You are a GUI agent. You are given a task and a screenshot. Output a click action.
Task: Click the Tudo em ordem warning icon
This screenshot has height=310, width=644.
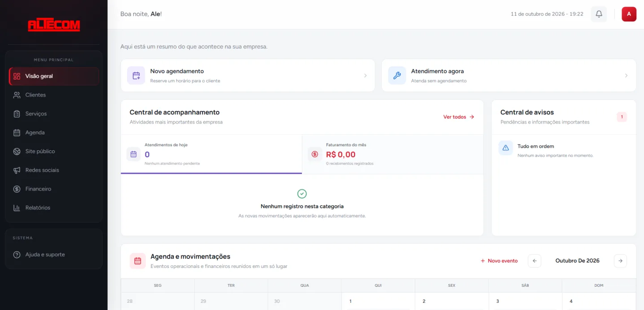[x=506, y=148]
